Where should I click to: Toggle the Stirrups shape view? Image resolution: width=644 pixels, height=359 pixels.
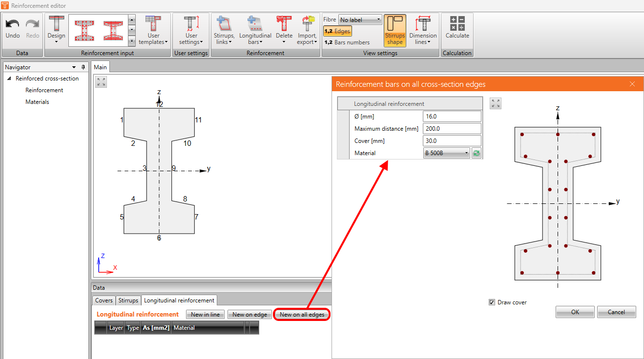pos(395,30)
